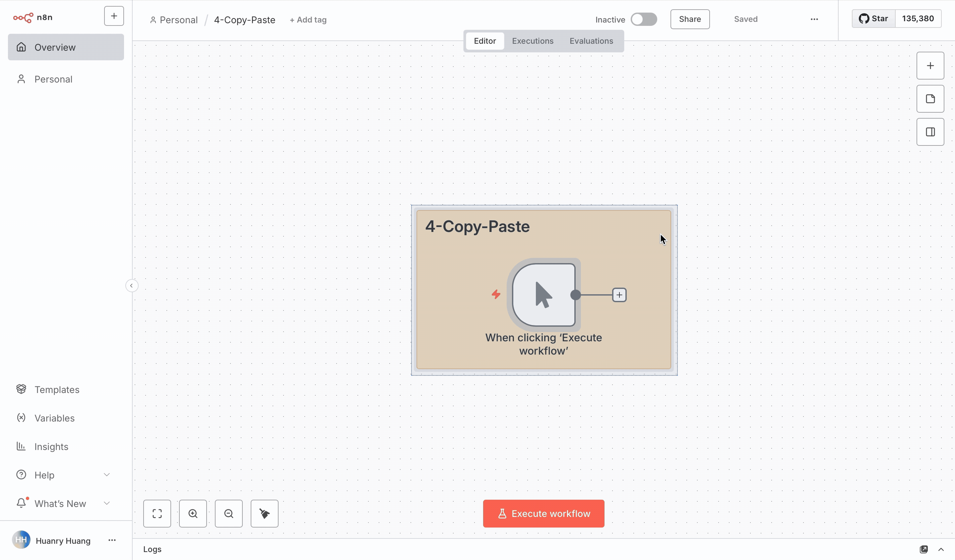Click the Huanry Huang user name

[x=63, y=541]
